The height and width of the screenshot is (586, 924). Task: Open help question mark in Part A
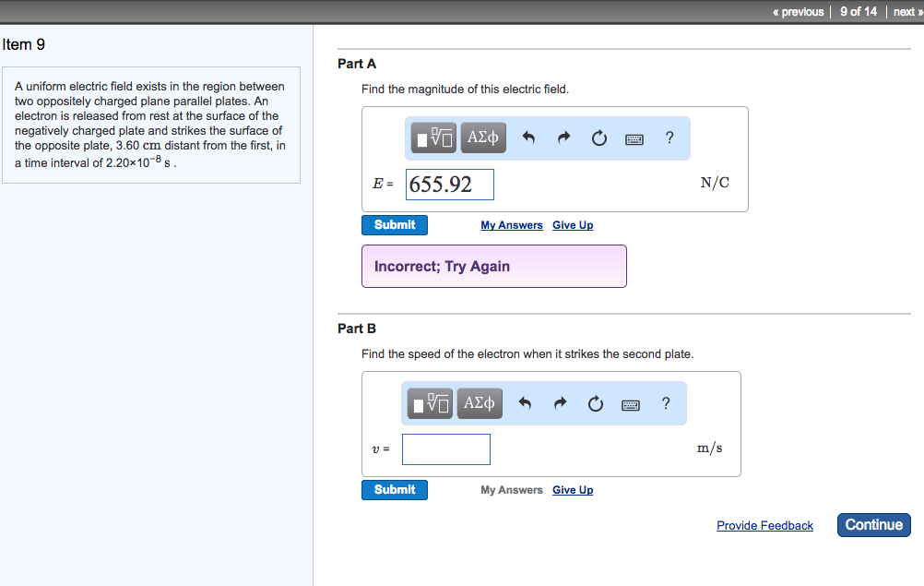point(669,138)
